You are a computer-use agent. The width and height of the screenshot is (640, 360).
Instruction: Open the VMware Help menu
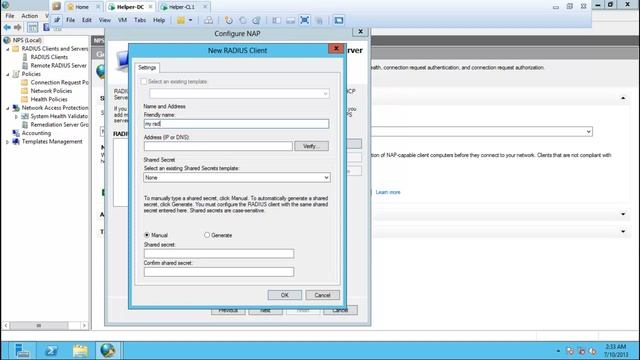click(159, 20)
